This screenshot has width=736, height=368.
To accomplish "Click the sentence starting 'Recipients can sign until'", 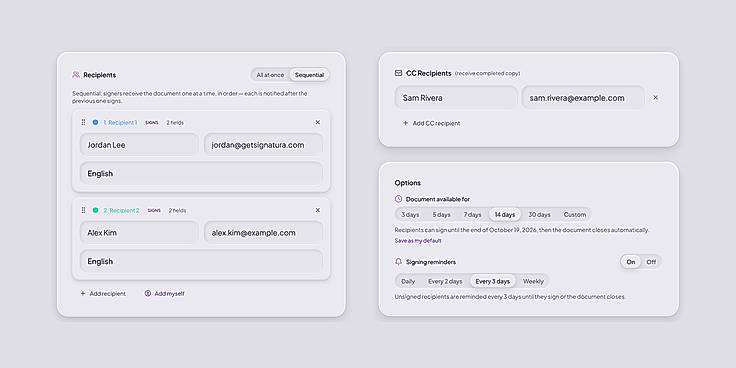I will [x=522, y=230].
